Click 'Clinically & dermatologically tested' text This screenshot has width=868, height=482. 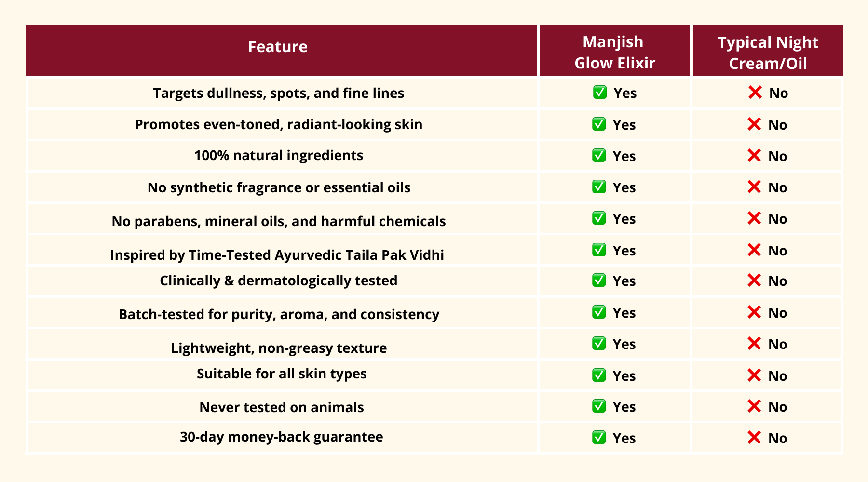coord(279,281)
